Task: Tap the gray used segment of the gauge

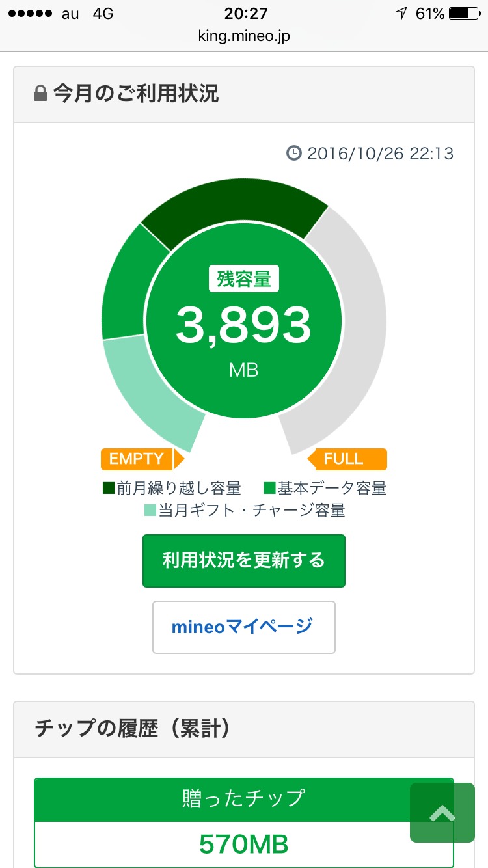Action: tap(355, 325)
